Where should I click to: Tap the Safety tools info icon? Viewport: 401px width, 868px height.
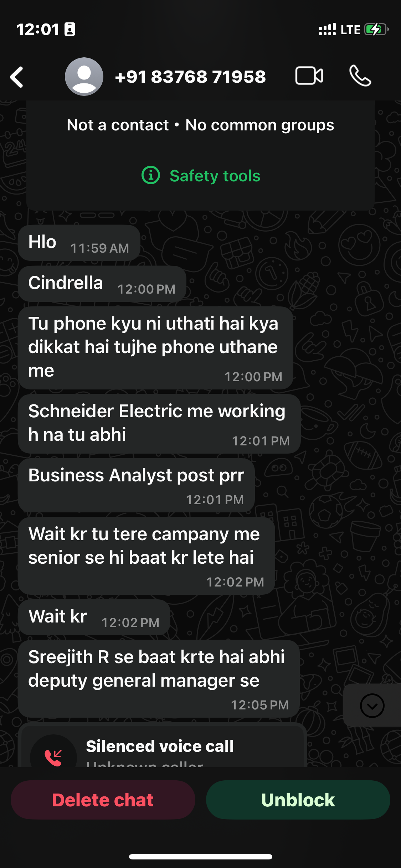click(151, 175)
